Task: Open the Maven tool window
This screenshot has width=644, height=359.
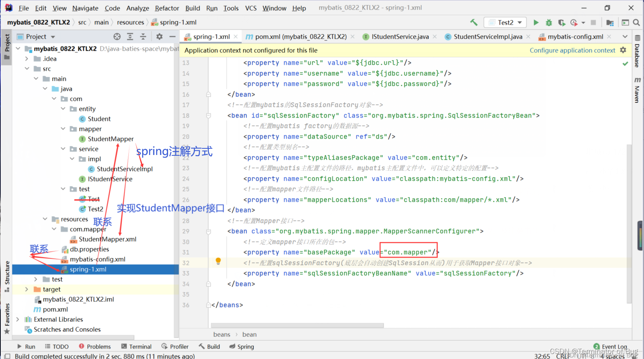Action: pyautogui.click(x=637, y=90)
